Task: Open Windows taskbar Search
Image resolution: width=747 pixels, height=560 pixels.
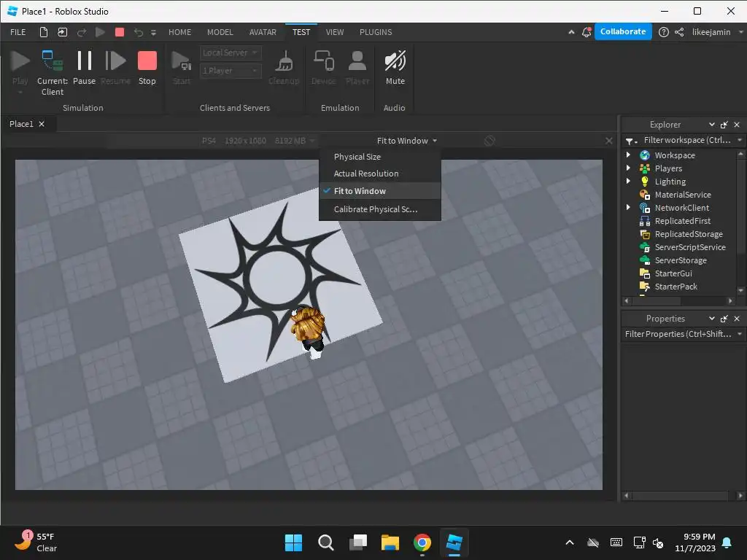Action: pos(326,542)
